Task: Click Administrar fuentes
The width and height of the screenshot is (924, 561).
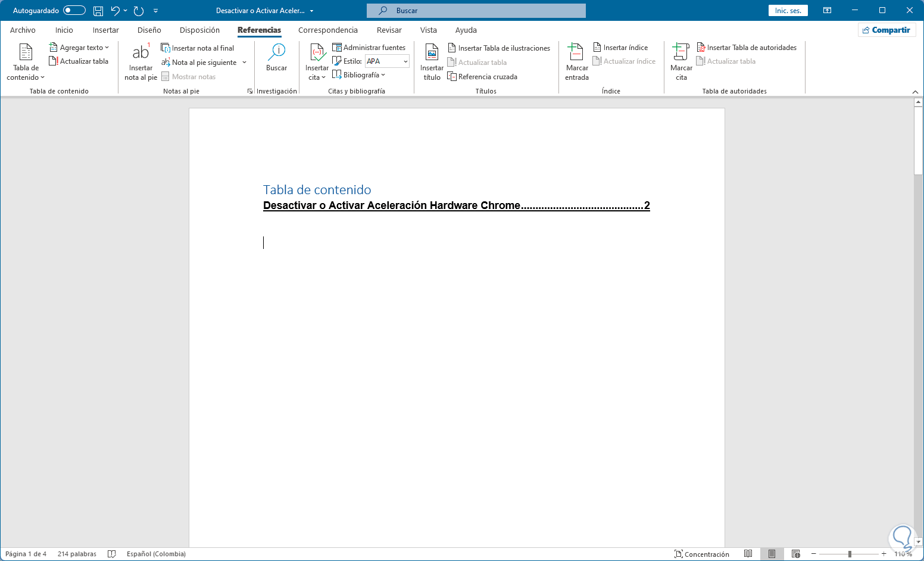Action: tap(369, 48)
